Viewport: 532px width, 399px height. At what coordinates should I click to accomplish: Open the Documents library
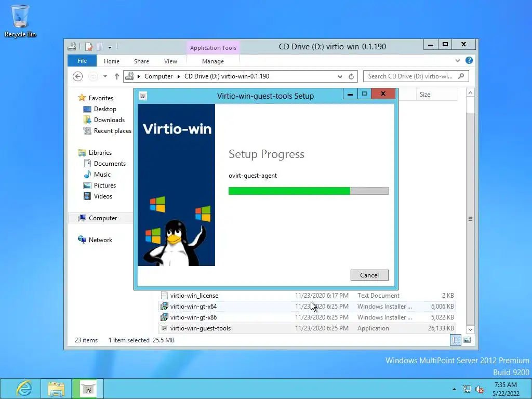[x=110, y=164]
